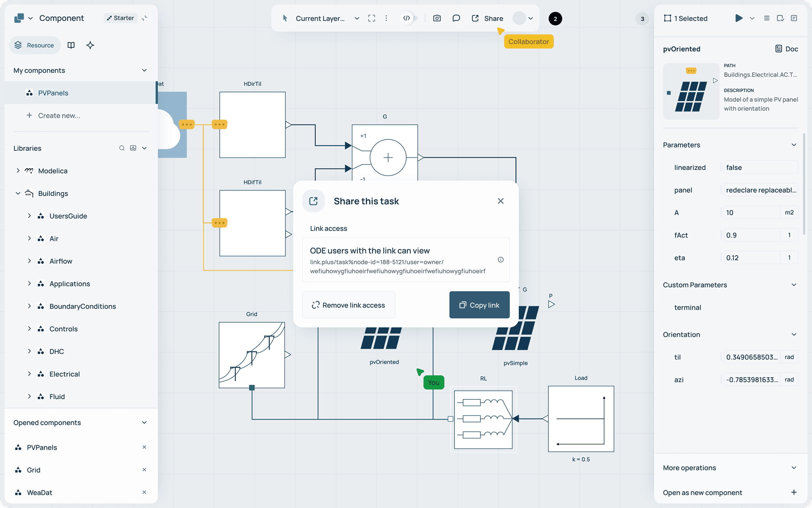Open Doc for pvOriented
Image resolution: width=812 pixels, height=508 pixels.
[x=787, y=49]
